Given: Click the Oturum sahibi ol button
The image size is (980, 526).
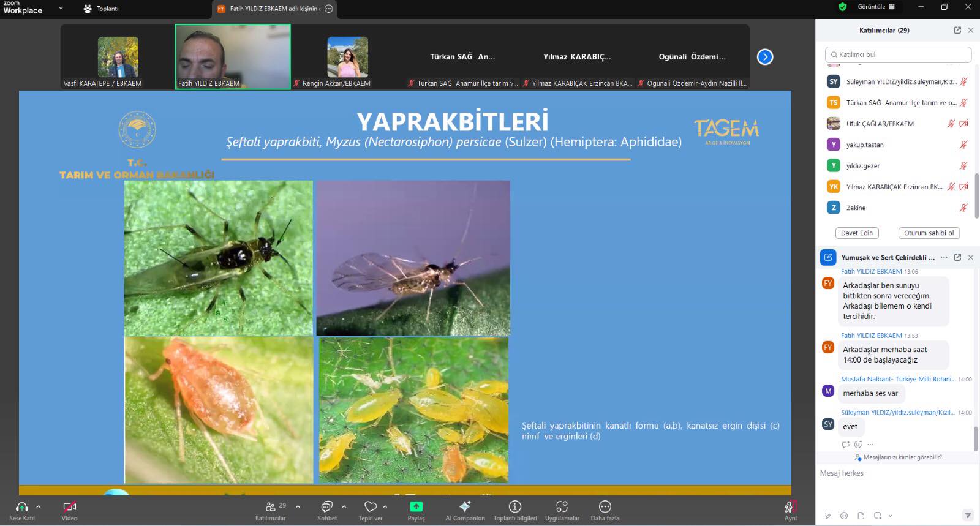Looking at the screenshot, I should point(929,233).
